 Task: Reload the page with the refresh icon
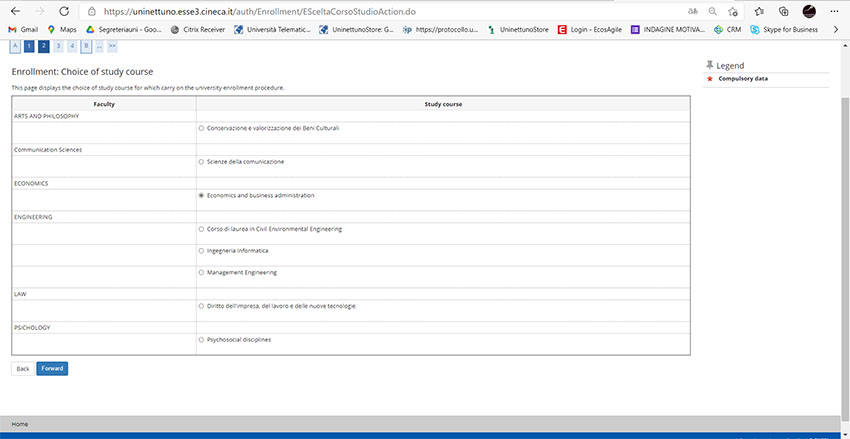click(64, 11)
